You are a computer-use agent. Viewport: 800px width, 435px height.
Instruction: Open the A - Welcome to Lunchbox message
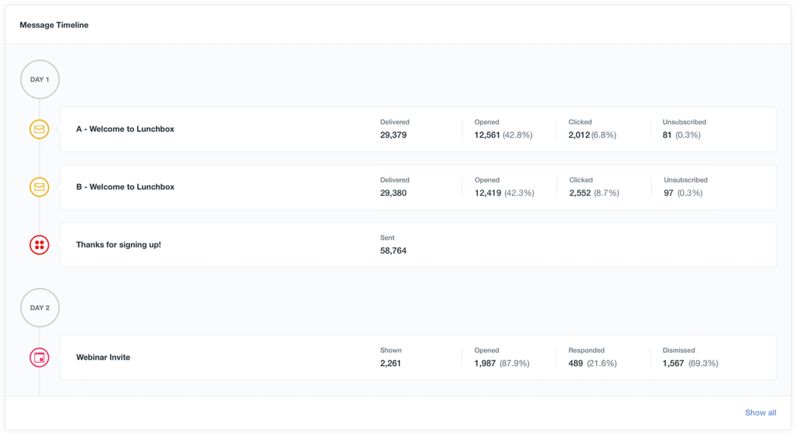pyautogui.click(x=125, y=129)
